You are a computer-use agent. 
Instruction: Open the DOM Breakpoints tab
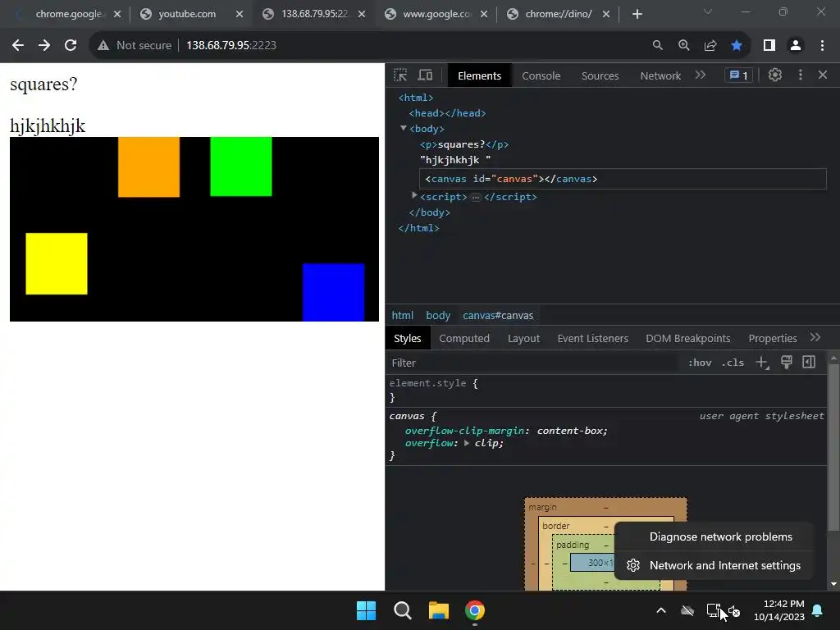(x=688, y=339)
